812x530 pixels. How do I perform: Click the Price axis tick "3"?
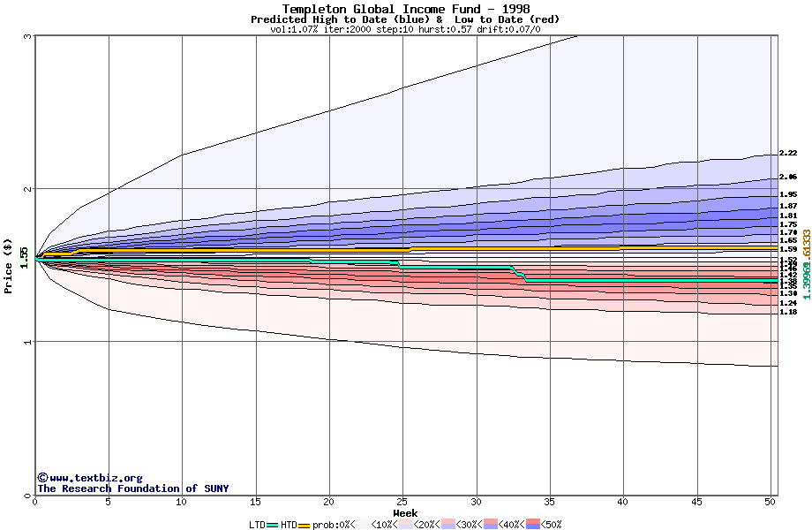(28, 36)
